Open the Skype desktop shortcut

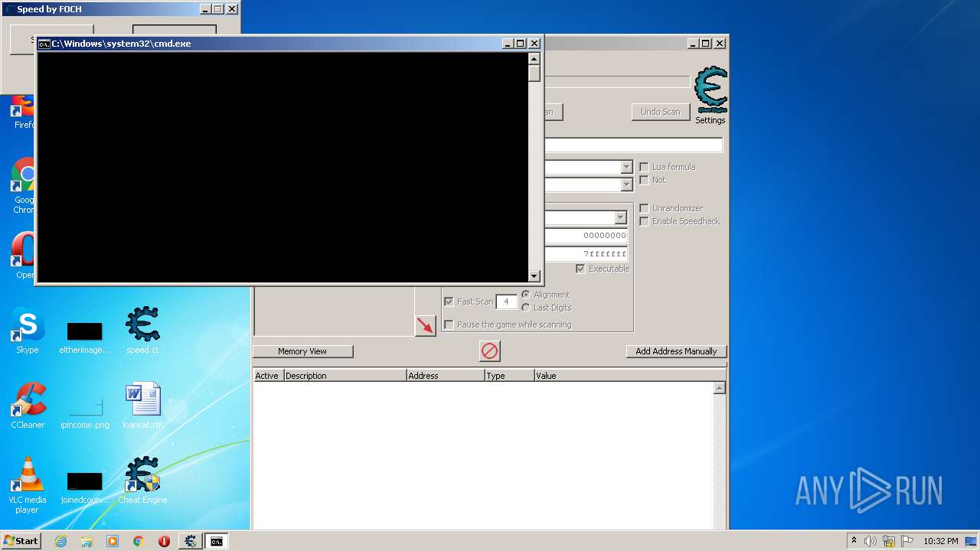click(28, 331)
